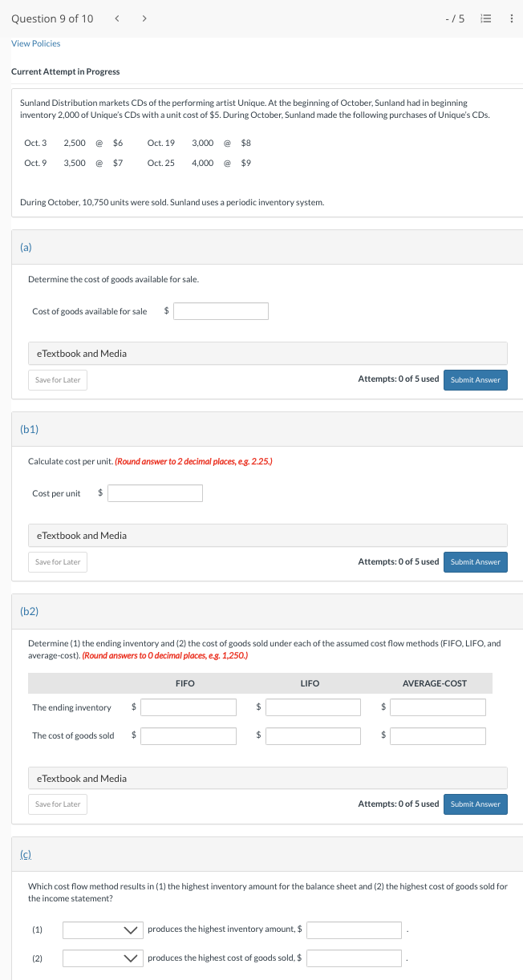The height and width of the screenshot is (980, 523).
Task: Submit Answer for part (a)
Action: [x=475, y=380]
